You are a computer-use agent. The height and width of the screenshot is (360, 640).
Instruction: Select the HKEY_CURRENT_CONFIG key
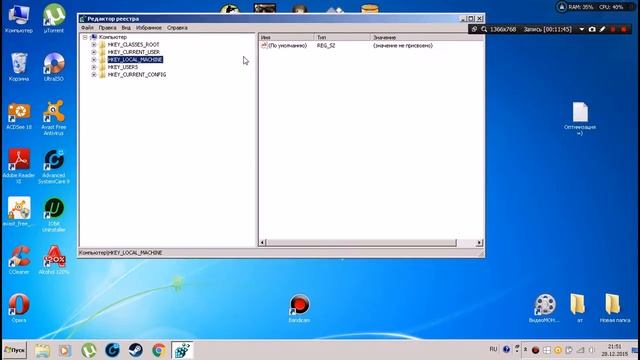pyautogui.click(x=137, y=75)
